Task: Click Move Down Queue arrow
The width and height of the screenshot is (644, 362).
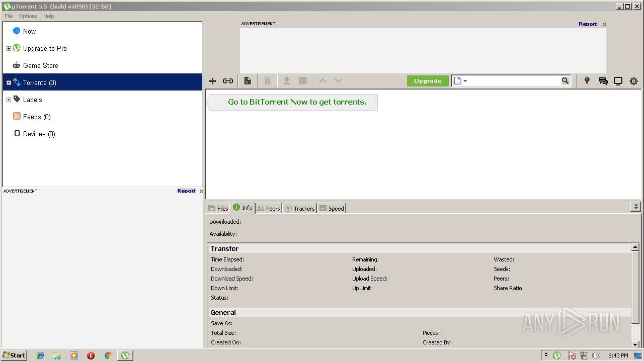Action: coord(338,81)
